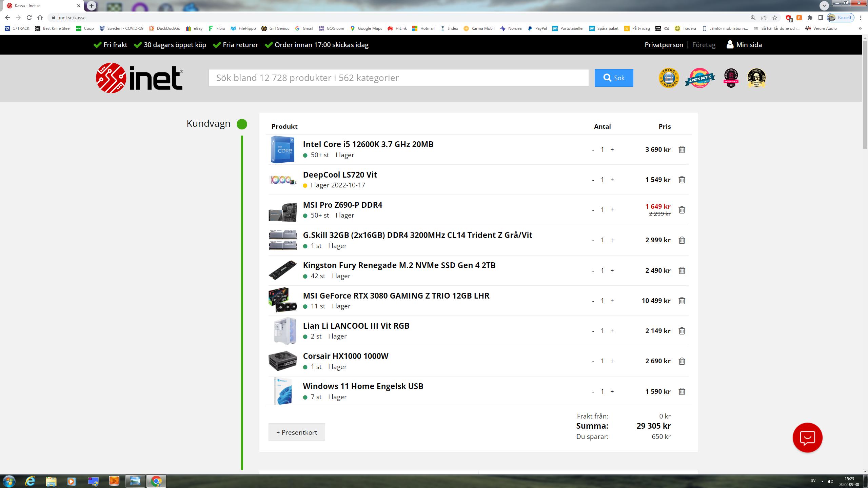Open MSI GeForce RTX 3080 GAMING Z TRIO link
The width and height of the screenshot is (868, 488).
(396, 296)
